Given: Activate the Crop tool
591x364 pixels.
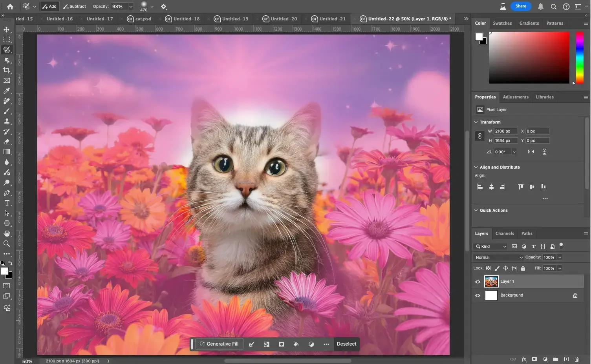Looking at the screenshot, I should tap(7, 70).
